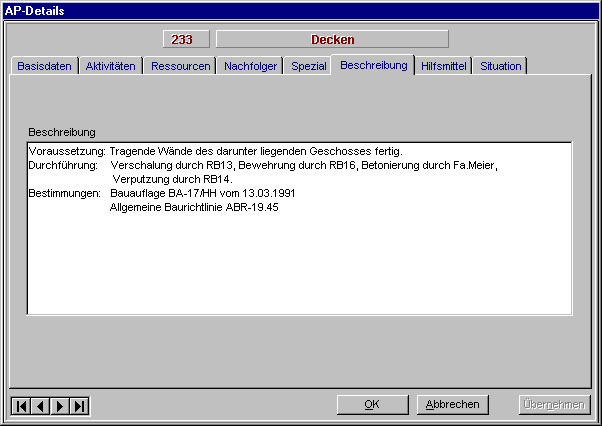Go to the previous record

click(40, 405)
